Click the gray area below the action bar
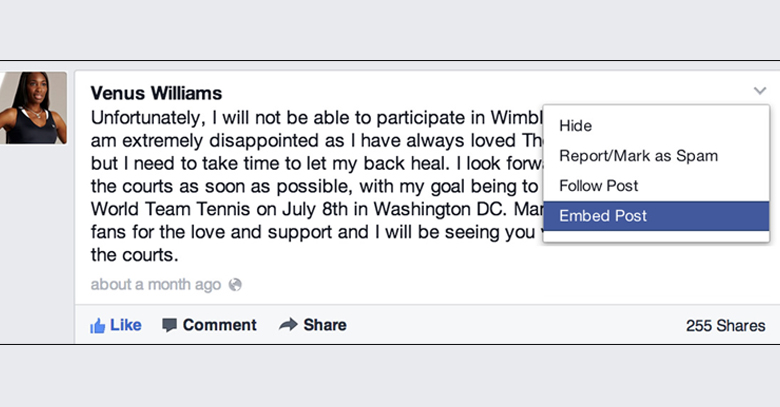 point(390,376)
